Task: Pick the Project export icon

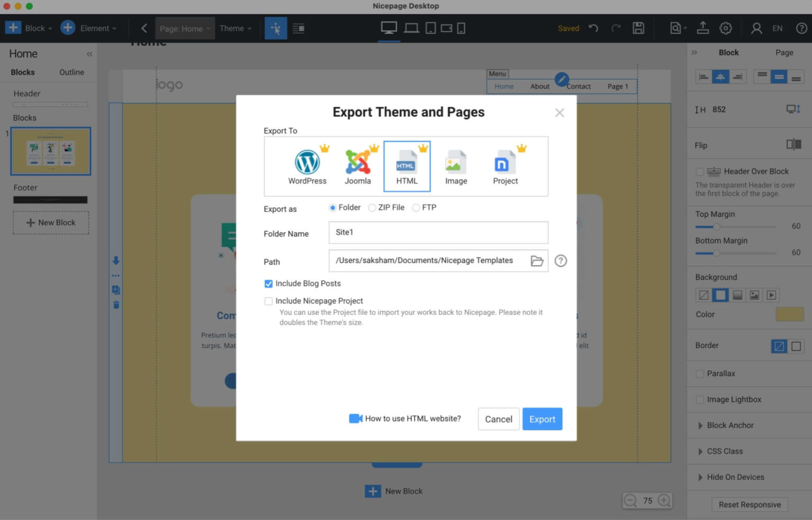Action: (505, 163)
